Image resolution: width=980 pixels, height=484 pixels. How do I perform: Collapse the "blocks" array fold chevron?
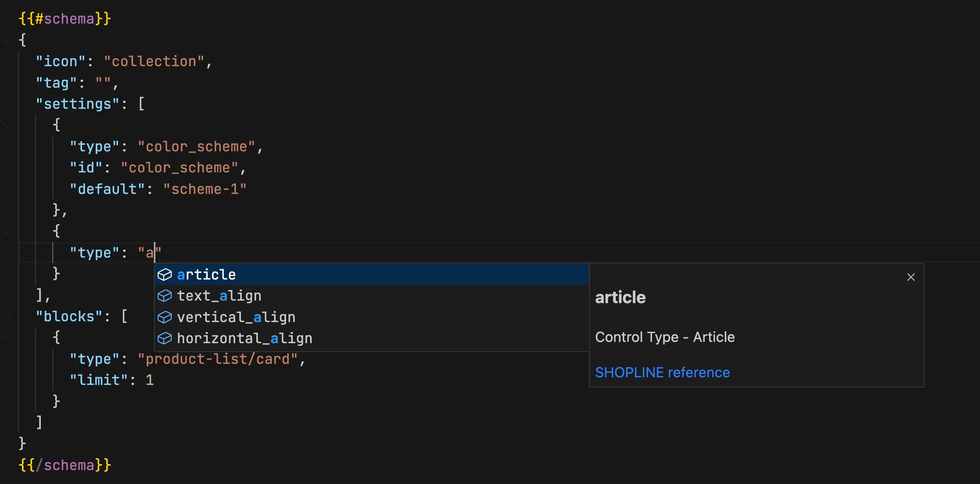point(7,316)
